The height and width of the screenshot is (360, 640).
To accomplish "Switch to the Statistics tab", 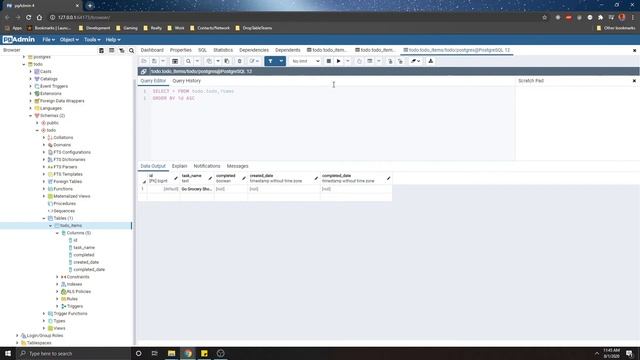I will pos(223,50).
